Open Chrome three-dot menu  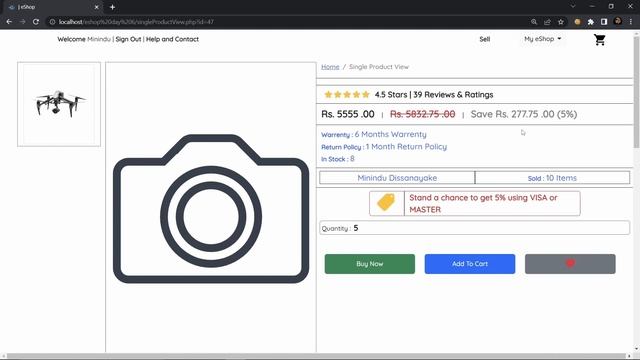click(631, 22)
